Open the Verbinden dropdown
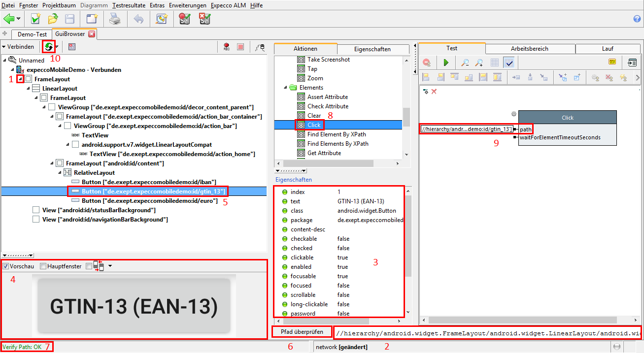The width and height of the screenshot is (644, 353). 18,47
